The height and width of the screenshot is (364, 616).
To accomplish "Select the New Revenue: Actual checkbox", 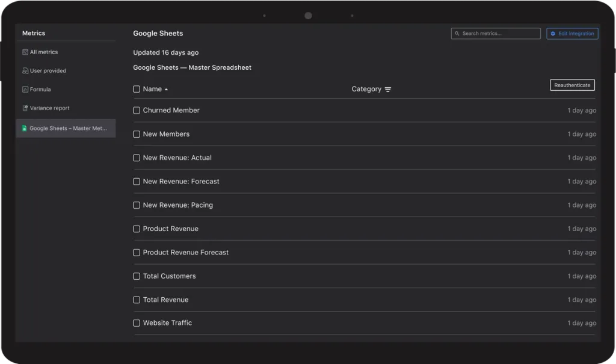I will pyautogui.click(x=137, y=158).
